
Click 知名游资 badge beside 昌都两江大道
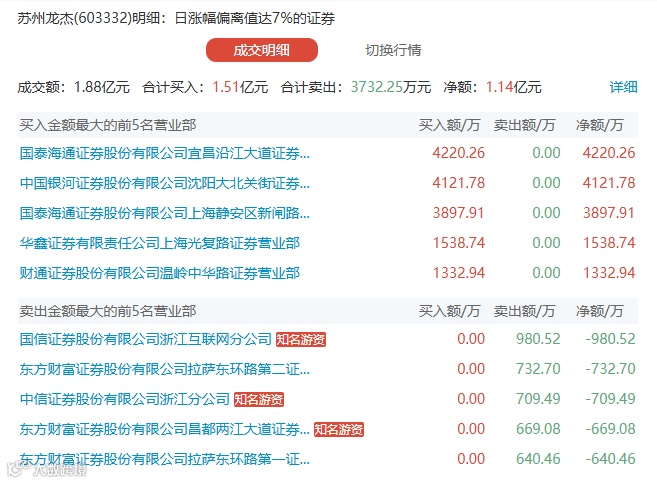[x=339, y=429]
